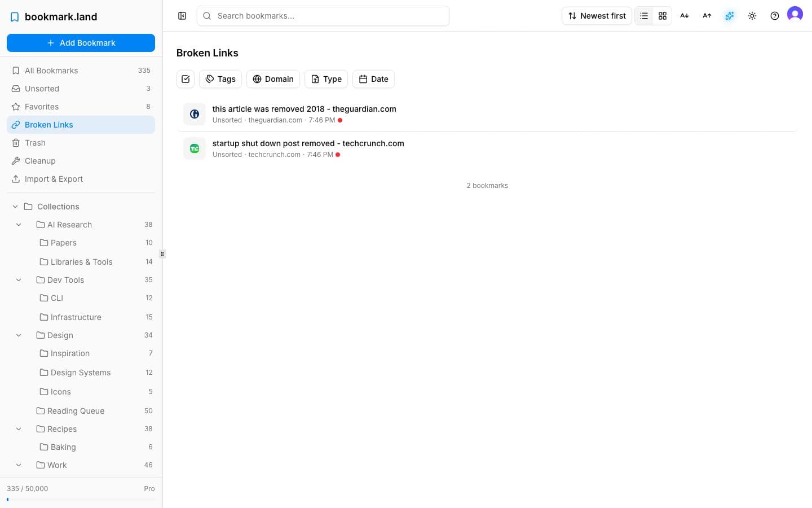812x508 pixels.
Task: Open Trash in sidebar
Action: [81, 143]
